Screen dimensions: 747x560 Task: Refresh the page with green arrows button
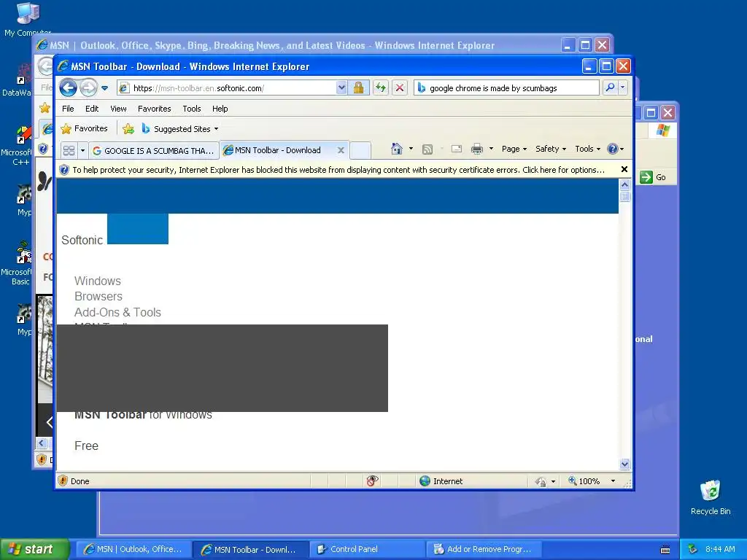point(380,87)
